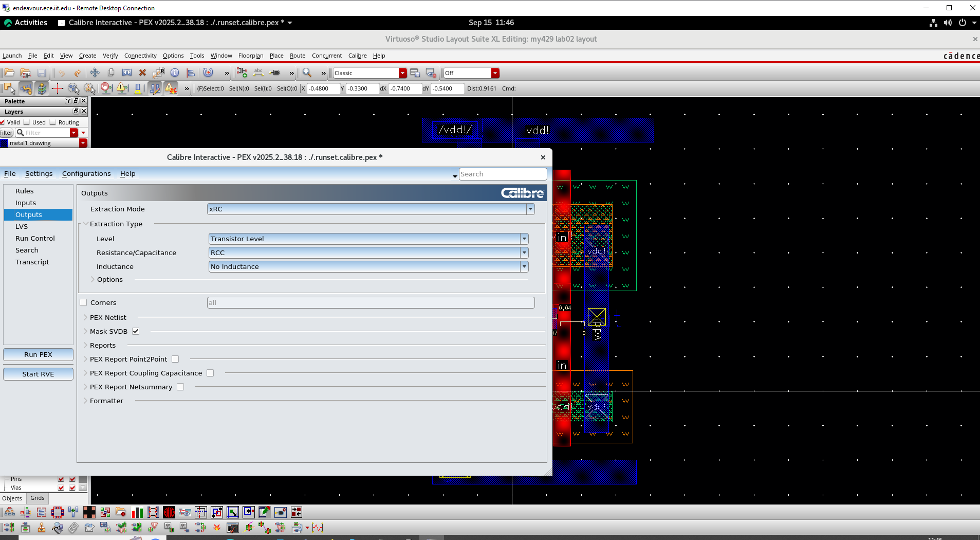This screenshot has width=980, height=540.
Task: Open the network icon in the GNOME top bar
Action: pyautogui.click(x=933, y=23)
